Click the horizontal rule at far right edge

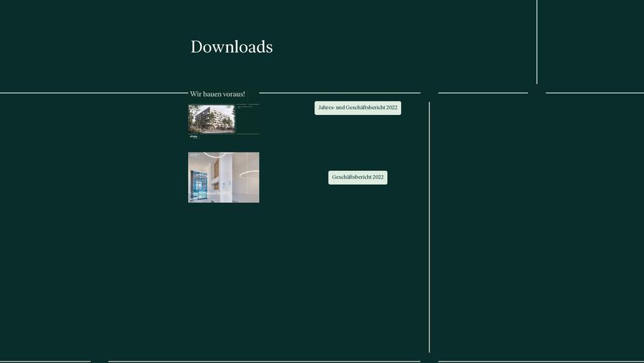(594, 93)
